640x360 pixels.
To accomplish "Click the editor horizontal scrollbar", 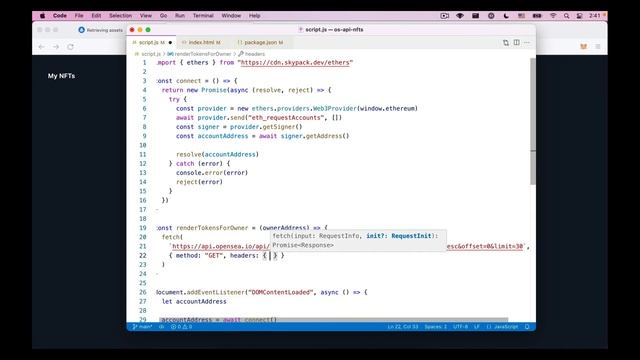I will (x=333, y=320).
